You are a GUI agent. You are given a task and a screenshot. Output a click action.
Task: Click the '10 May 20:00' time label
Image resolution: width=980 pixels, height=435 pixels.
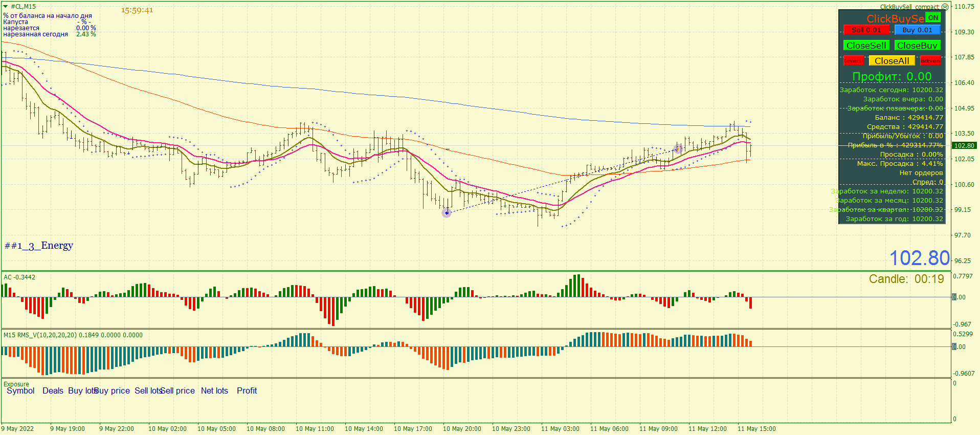(462, 429)
